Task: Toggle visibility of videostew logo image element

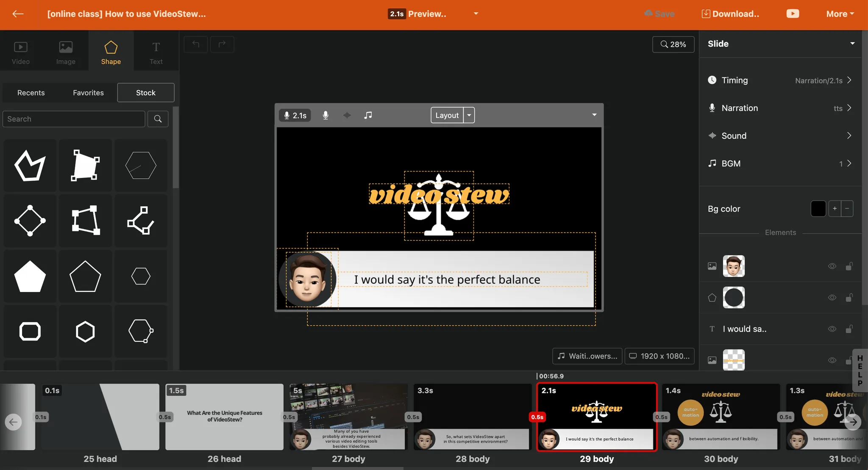Action: pyautogui.click(x=832, y=360)
